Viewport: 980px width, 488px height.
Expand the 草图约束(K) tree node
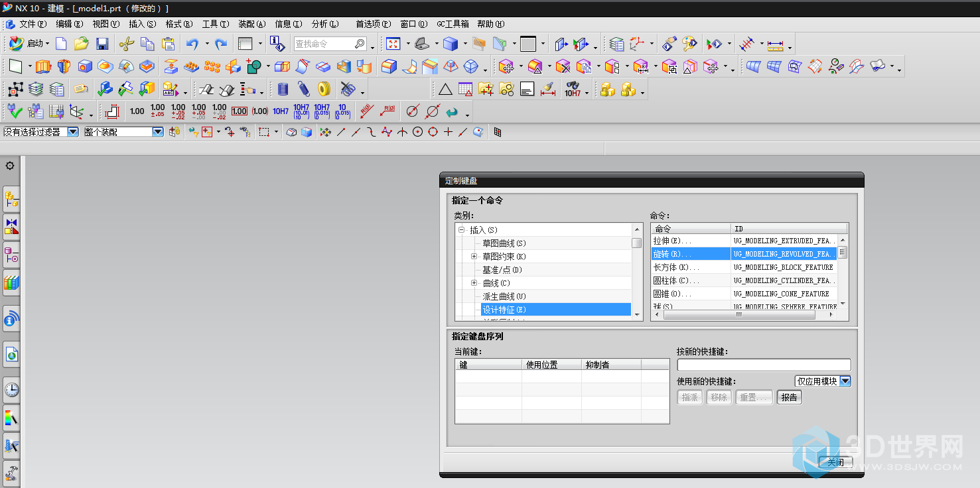click(474, 257)
